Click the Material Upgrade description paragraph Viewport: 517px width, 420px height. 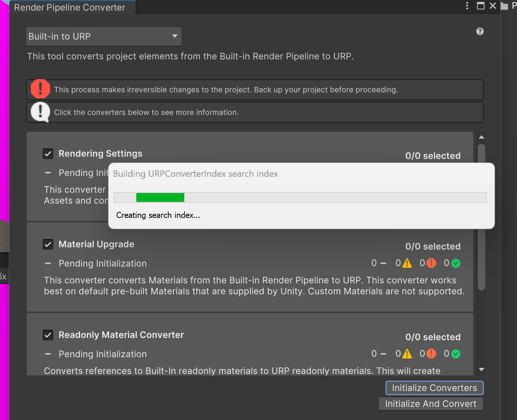pos(254,286)
